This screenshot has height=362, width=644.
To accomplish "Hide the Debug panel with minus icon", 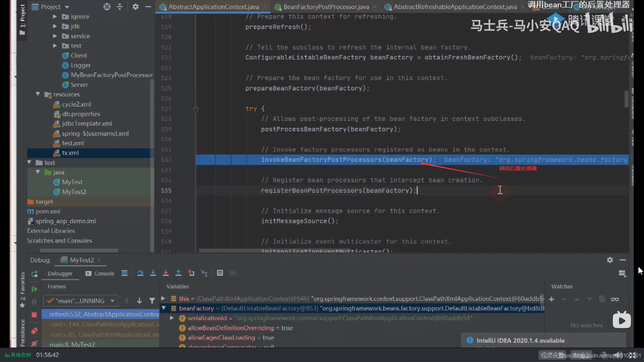I will pyautogui.click(x=623, y=260).
